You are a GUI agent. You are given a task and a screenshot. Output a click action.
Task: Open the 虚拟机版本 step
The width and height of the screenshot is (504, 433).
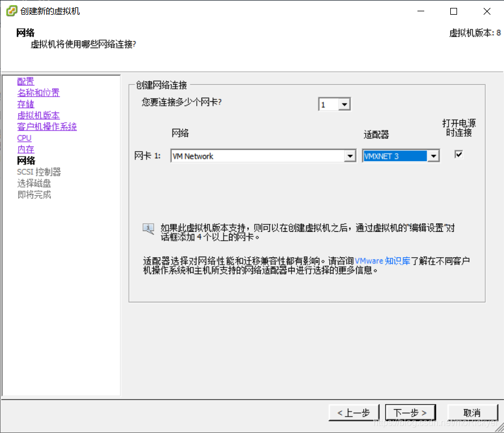pyautogui.click(x=38, y=115)
